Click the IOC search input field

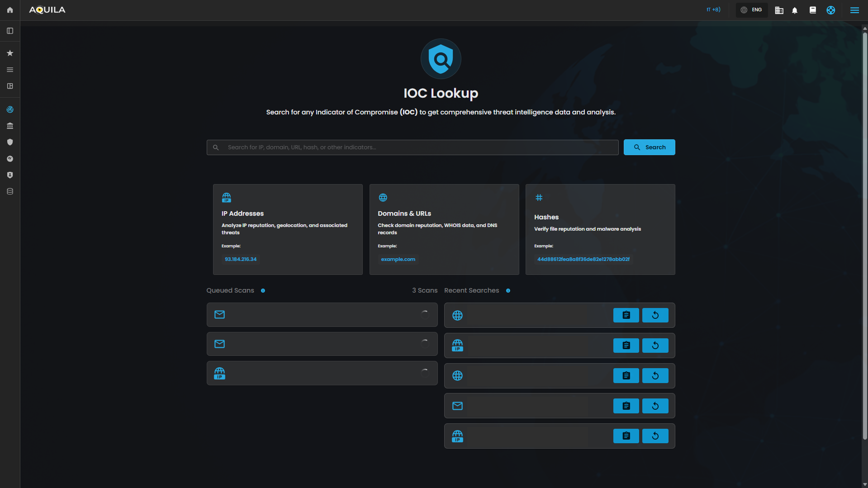tap(413, 147)
